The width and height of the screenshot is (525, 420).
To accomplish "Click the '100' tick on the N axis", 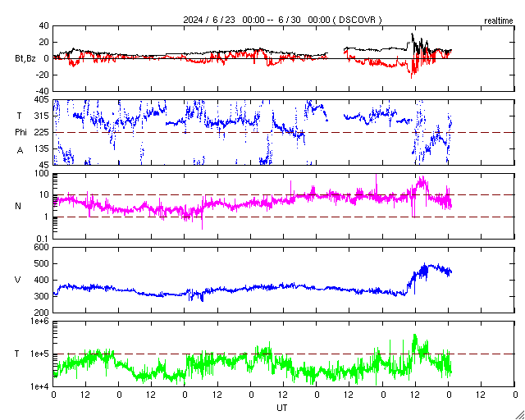I will pyautogui.click(x=43, y=173).
